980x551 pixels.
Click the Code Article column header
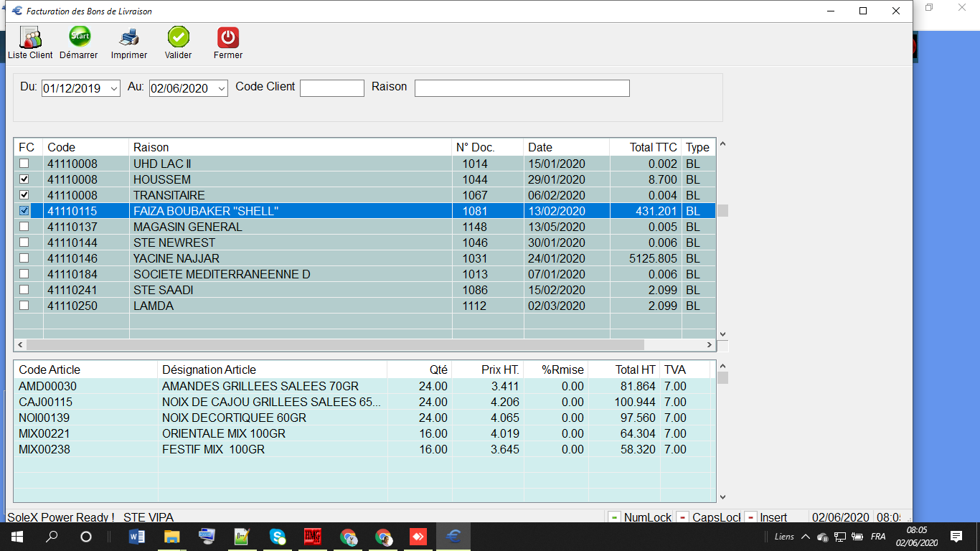pyautogui.click(x=86, y=369)
